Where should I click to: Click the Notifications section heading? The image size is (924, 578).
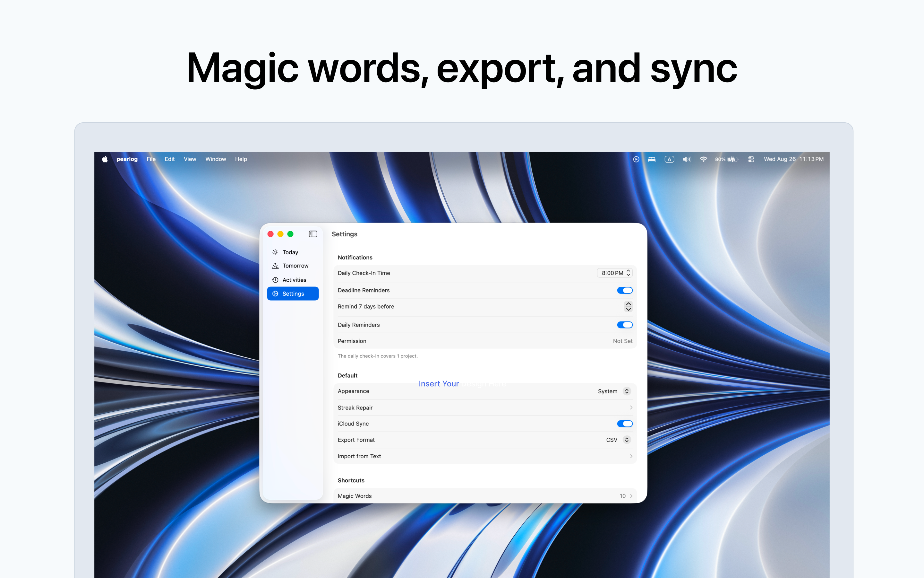click(x=355, y=258)
